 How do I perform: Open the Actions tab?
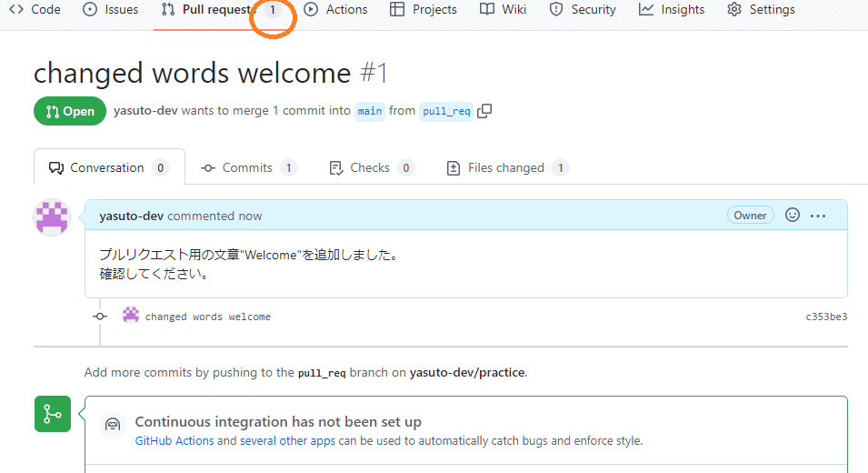pos(335,9)
